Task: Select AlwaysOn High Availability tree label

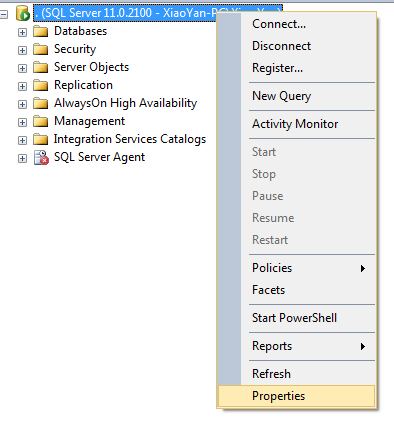Action: click(125, 103)
